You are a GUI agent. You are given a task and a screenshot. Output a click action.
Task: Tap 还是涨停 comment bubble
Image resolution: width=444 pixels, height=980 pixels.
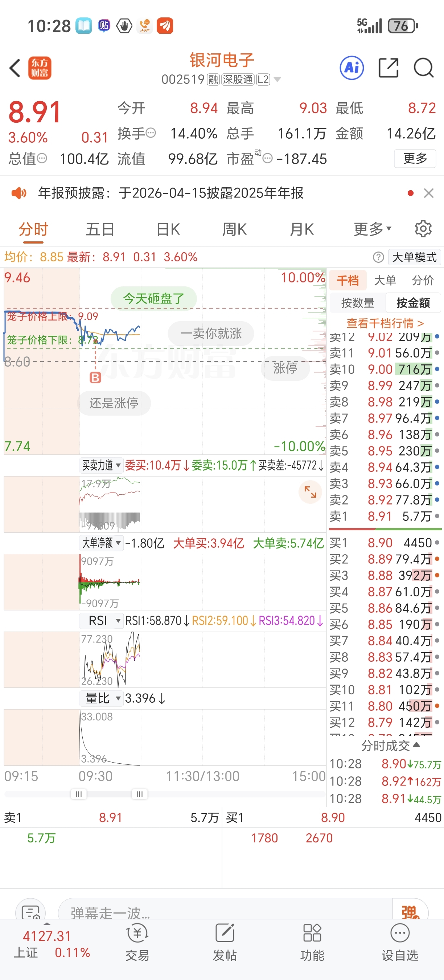tap(114, 403)
